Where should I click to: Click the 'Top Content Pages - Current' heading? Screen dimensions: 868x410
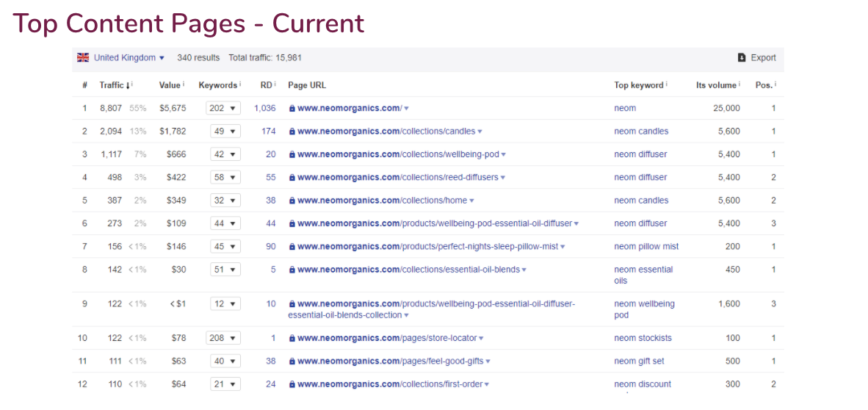coord(188,24)
